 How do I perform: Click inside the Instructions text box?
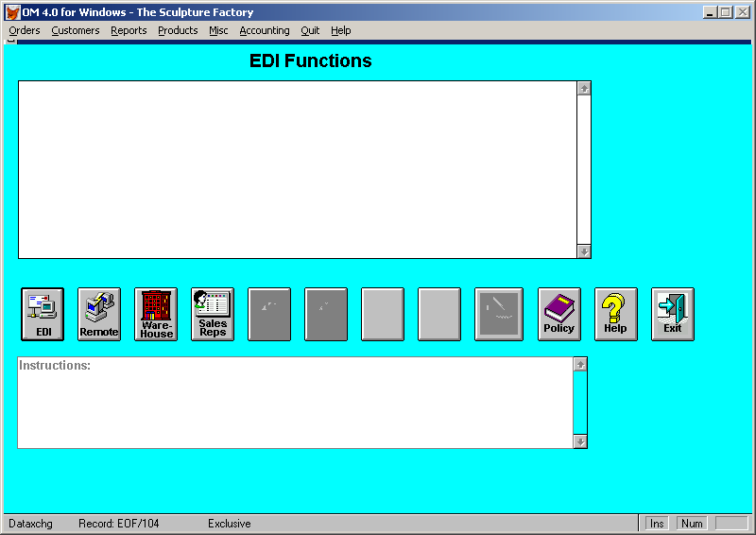pyautogui.click(x=295, y=403)
